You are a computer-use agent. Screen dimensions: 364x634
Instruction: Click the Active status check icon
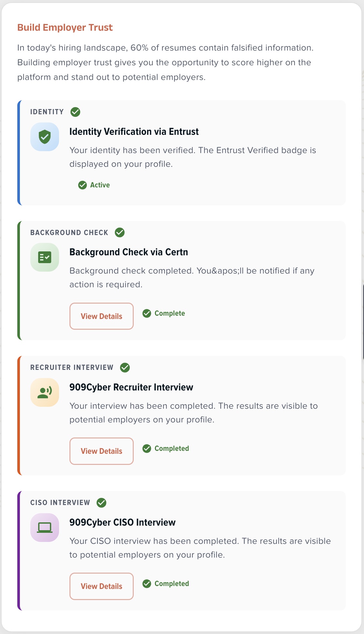(x=83, y=185)
